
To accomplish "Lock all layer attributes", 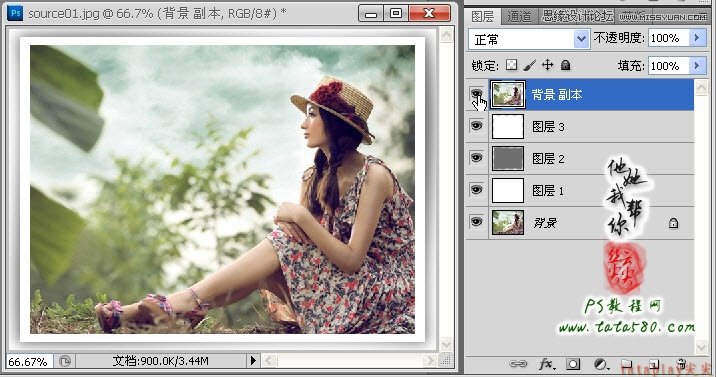I will point(565,65).
